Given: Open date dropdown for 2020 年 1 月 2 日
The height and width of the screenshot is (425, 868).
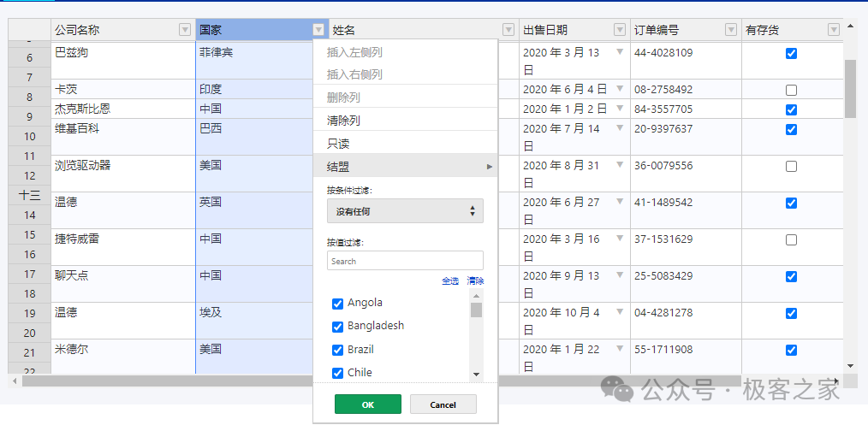Looking at the screenshot, I should [x=620, y=108].
